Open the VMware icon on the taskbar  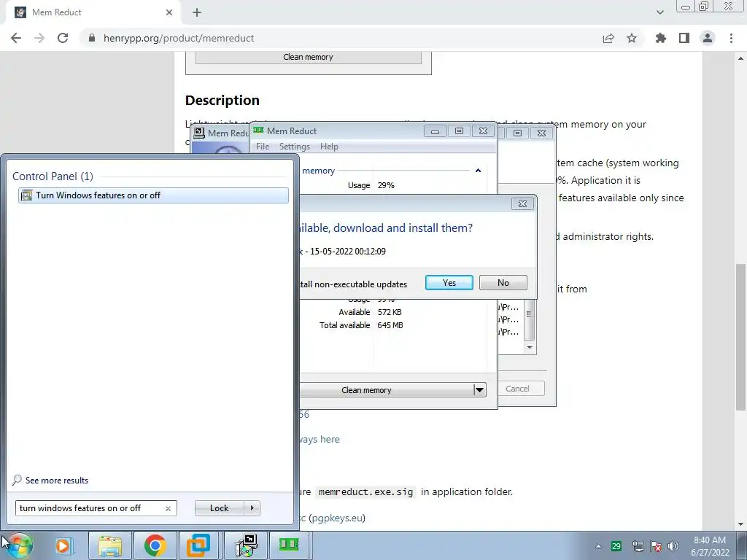pos(198,545)
